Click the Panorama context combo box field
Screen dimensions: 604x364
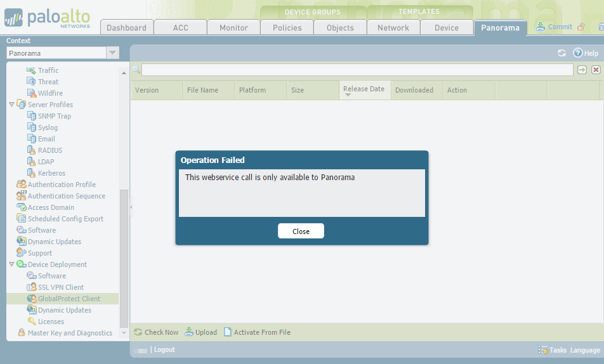56,53
